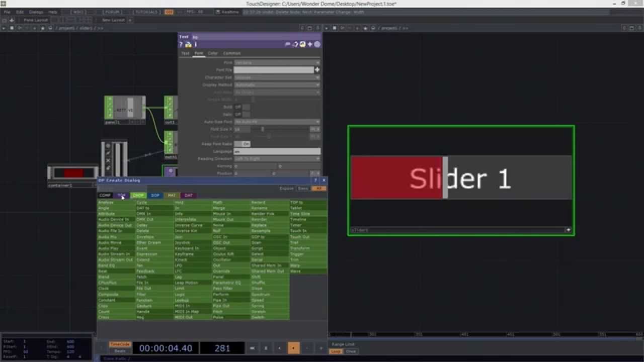This screenshot has height=362, width=644.
Task: Toggle the Bold Off switch
Action: (242, 107)
